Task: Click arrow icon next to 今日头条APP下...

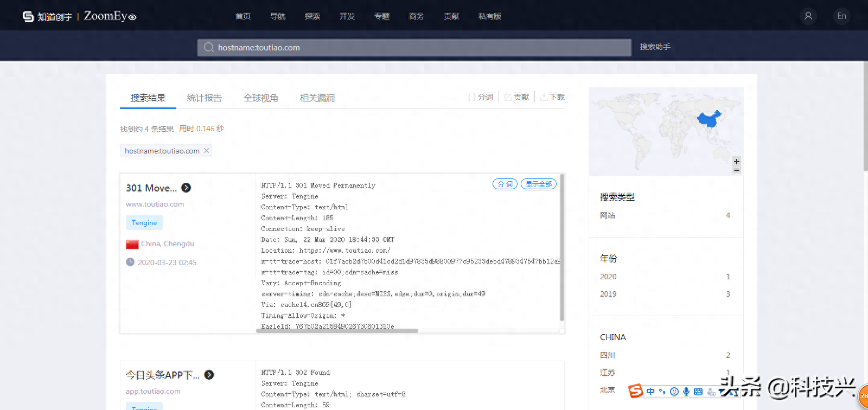Action: tap(209, 375)
